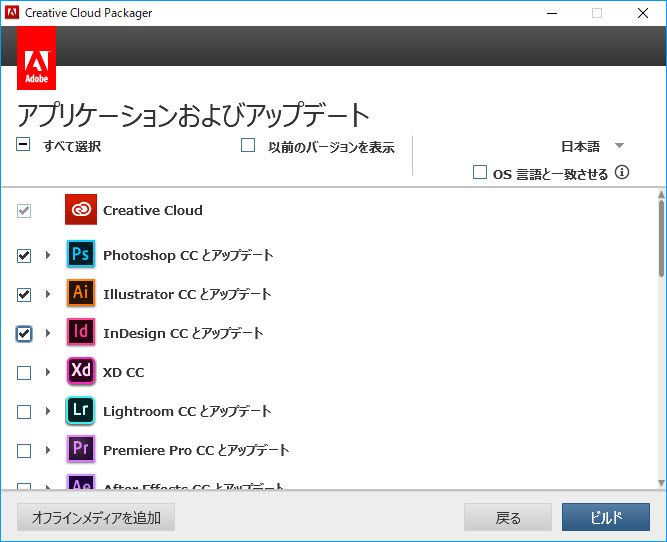Click the Adobe logo in header

point(37,58)
